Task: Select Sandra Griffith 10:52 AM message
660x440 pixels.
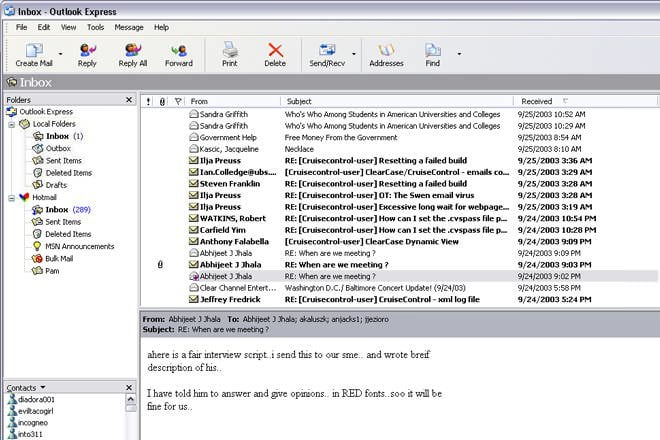Action: [x=399, y=115]
